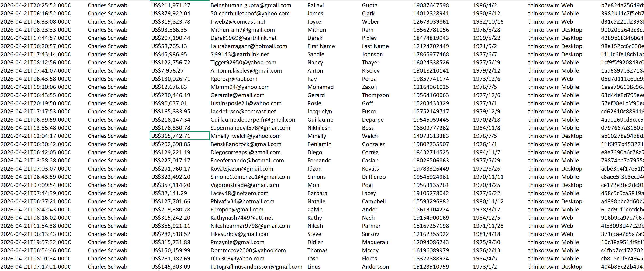Select the balance cell US$365,742.71
This screenshot has height=271, width=644.
[x=179, y=136]
